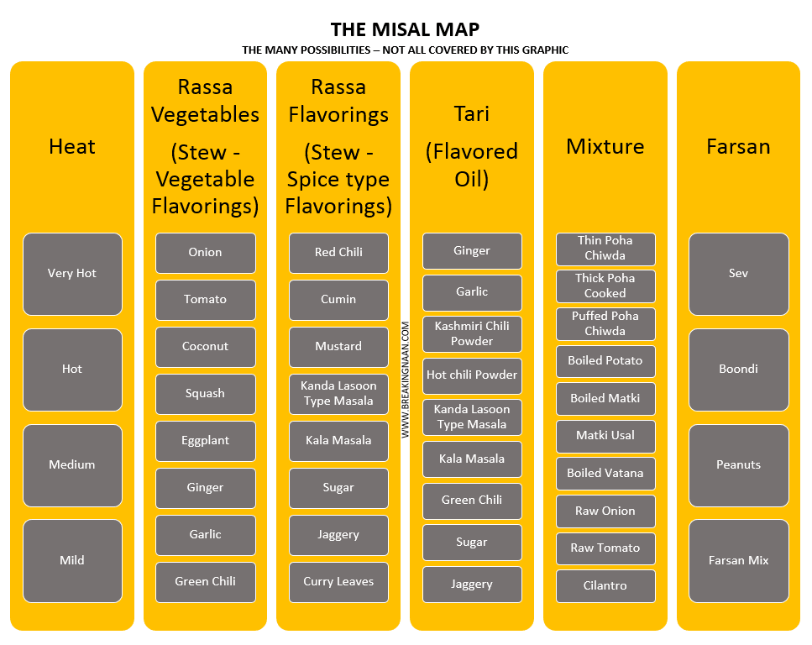
Task: Choose Boondi in the Farsan column
Action: tap(739, 370)
